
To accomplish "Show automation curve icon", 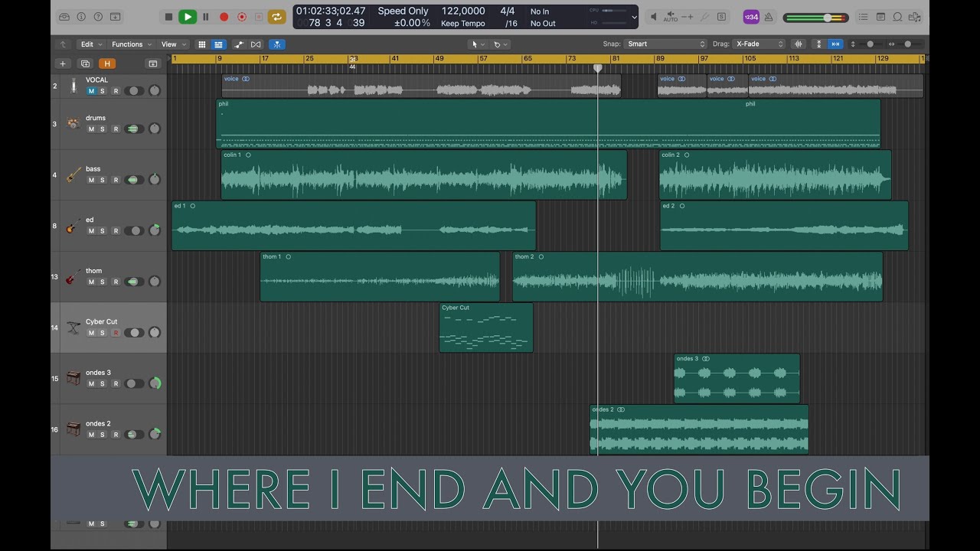I will [240, 44].
